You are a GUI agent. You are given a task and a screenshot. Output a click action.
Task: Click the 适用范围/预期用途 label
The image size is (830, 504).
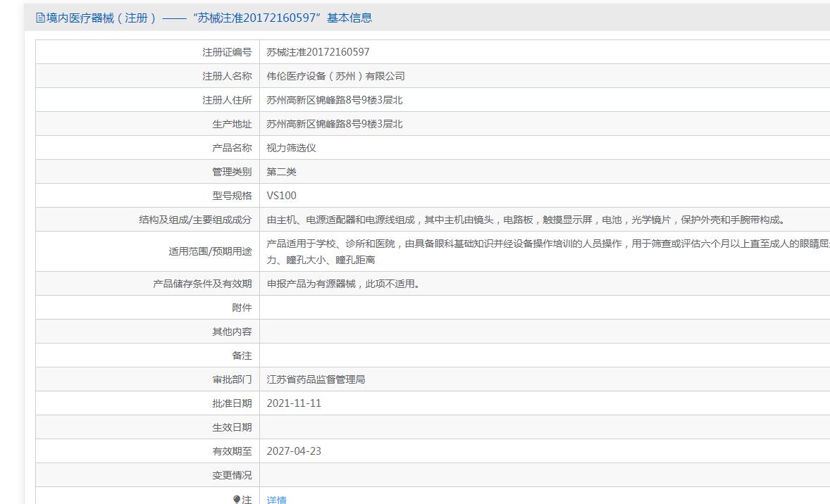click(210, 251)
